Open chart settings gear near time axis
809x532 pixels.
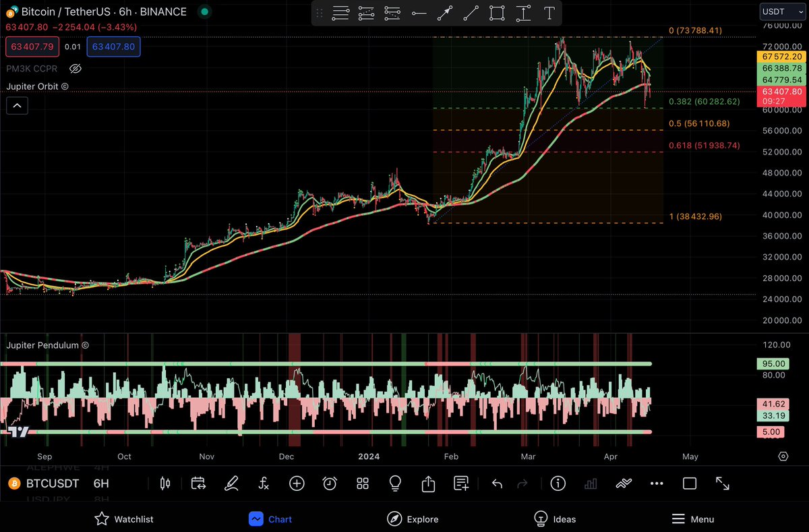(x=783, y=456)
